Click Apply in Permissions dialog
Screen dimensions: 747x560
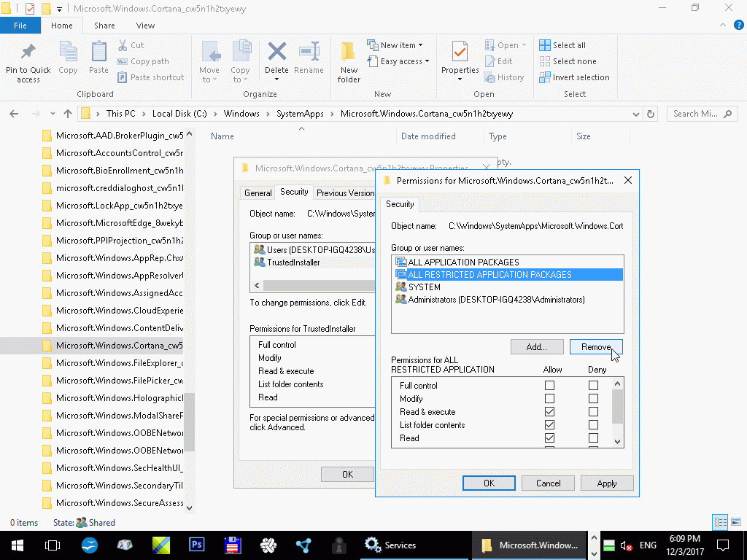pos(607,483)
